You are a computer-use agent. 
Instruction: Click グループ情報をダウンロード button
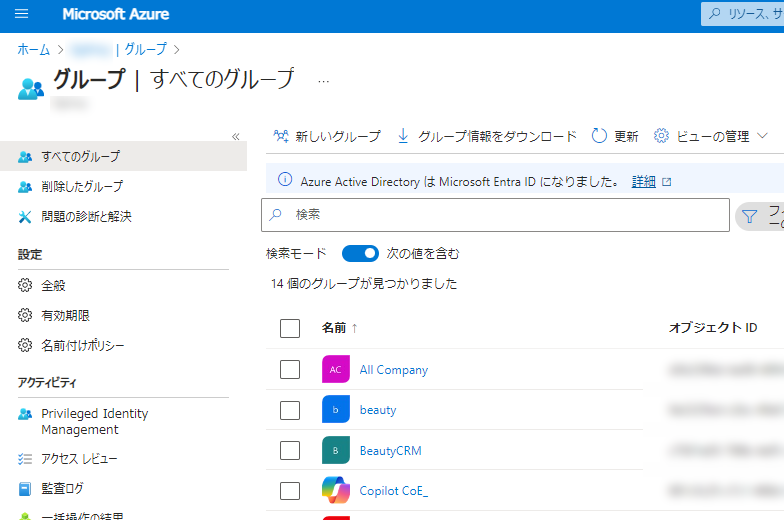tap(487, 136)
